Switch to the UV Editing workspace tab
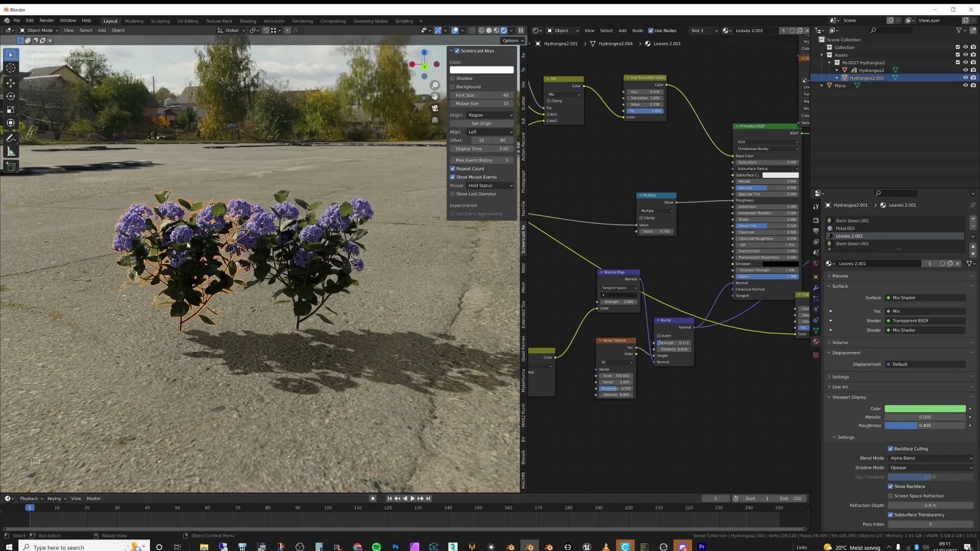Viewport: 980px width, 551px height. [x=187, y=21]
